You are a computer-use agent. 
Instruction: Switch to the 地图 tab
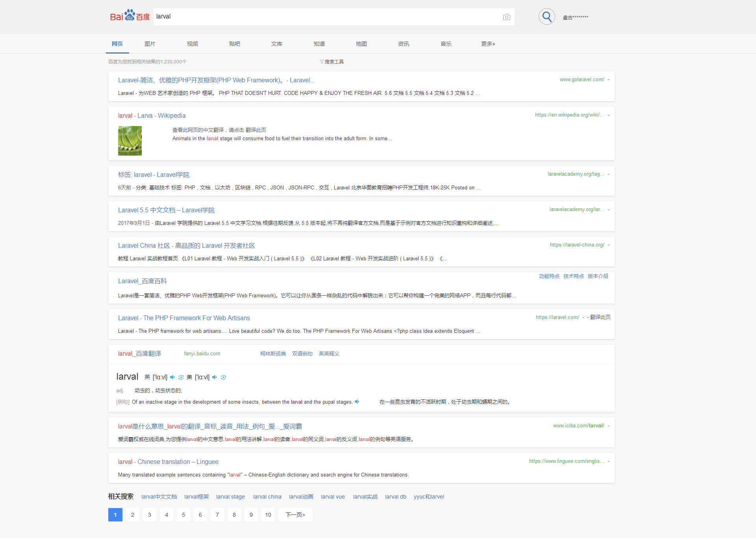(361, 44)
